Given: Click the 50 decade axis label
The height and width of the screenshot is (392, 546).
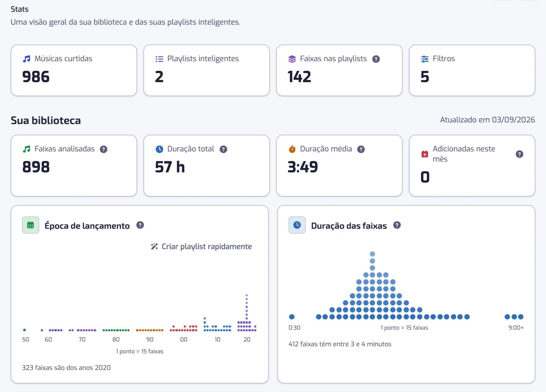Looking at the screenshot, I should tap(26, 340).
